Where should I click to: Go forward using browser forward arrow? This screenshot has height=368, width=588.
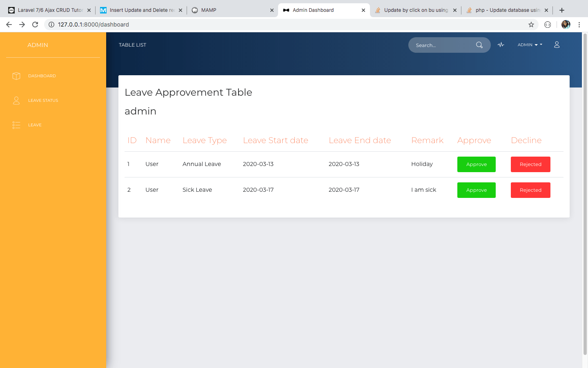click(22, 25)
